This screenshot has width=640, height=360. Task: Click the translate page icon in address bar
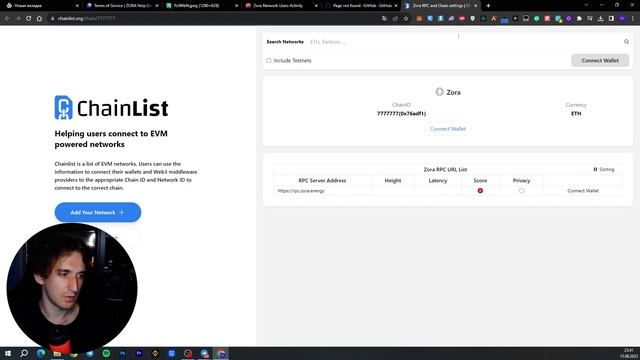pos(384,18)
